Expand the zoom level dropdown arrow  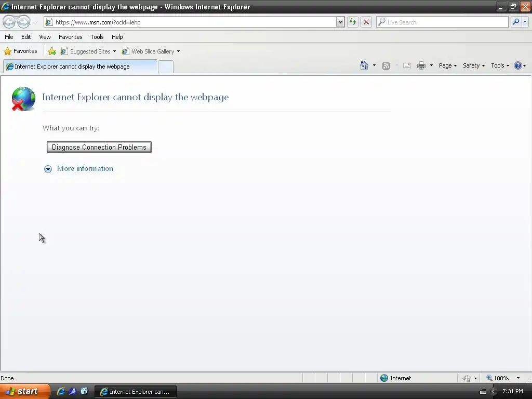(518, 378)
